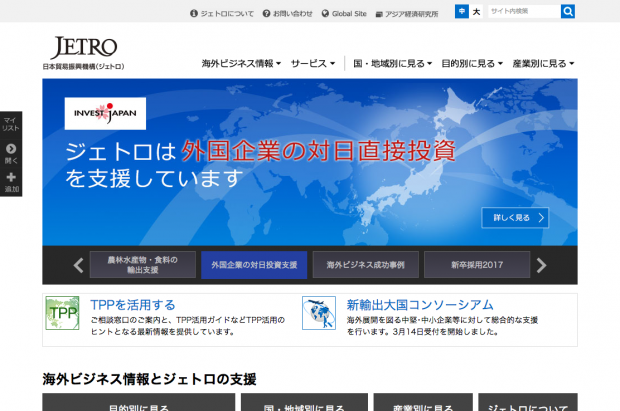This screenshot has width=620, height=411.
Task: Select medium font size 中
Action: [x=461, y=12]
